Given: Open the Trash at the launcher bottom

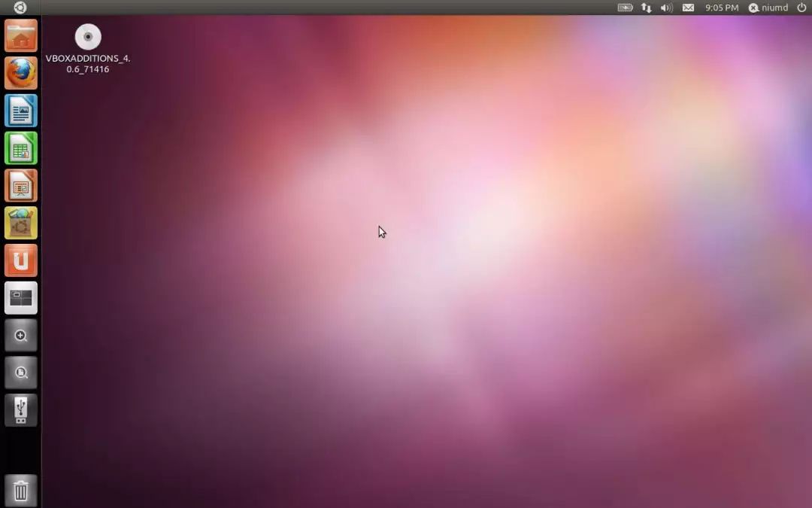Looking at the screenshot, I should click(20, 490).
